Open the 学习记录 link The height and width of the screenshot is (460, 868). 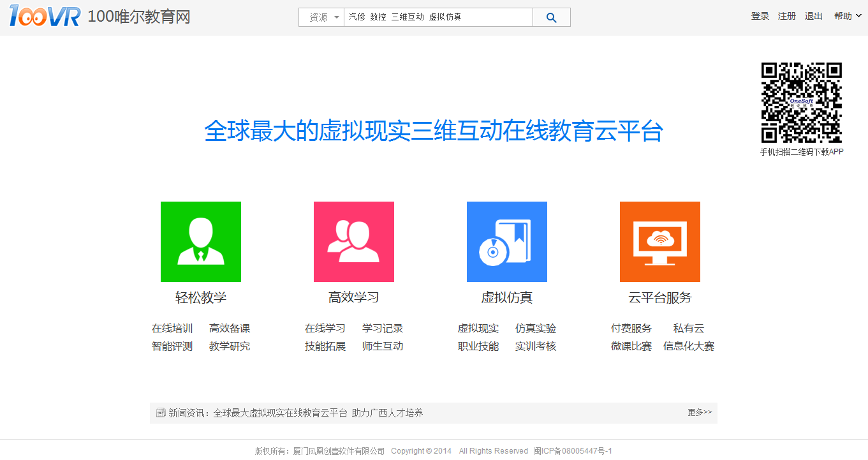pos(383,329)
